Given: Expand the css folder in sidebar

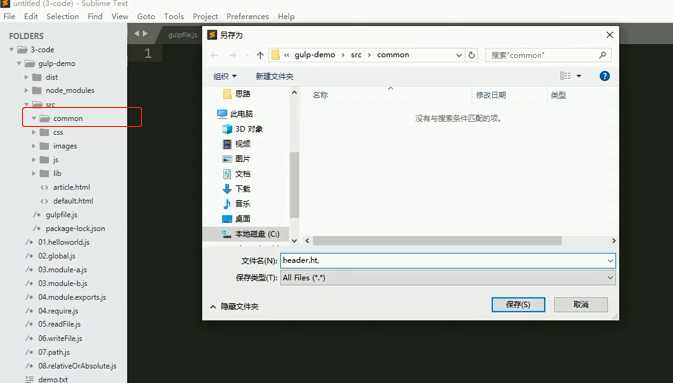Looking at the screenshot, I should point(34,132).
